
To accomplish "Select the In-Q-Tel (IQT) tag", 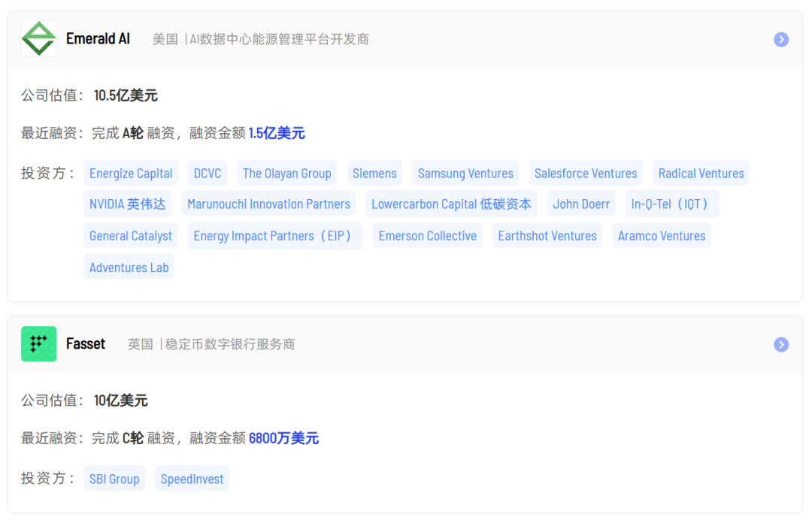I will click(x=671, y=204).
